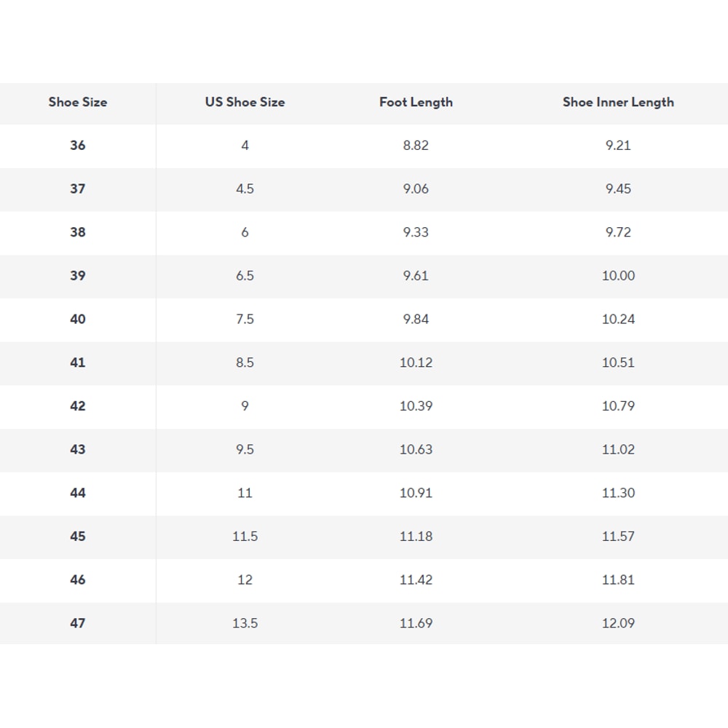Click shoe size 40 in first column
Viewport: 728px width, 728px height.
(78, 319)
